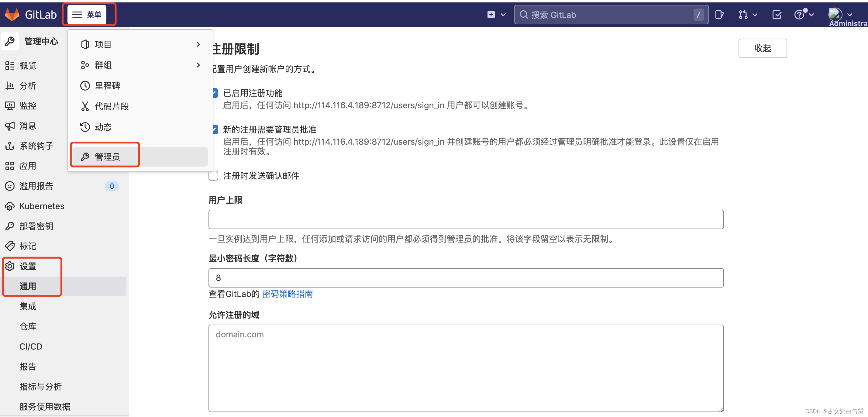The image size is (868, 417).
Task: Expand the 项目 submenu arrow
Action: point(198,44)
